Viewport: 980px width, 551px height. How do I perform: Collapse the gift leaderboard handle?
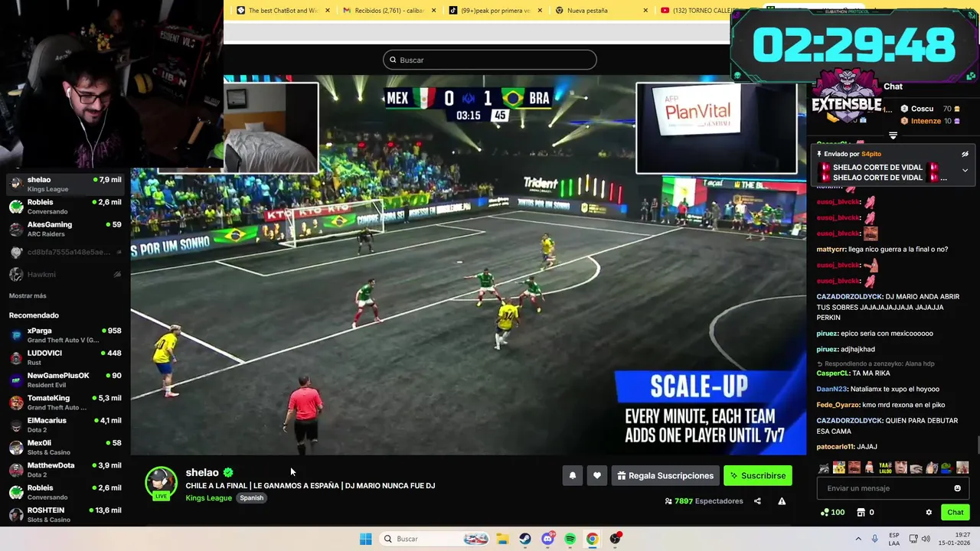click(x=893, y=135)
